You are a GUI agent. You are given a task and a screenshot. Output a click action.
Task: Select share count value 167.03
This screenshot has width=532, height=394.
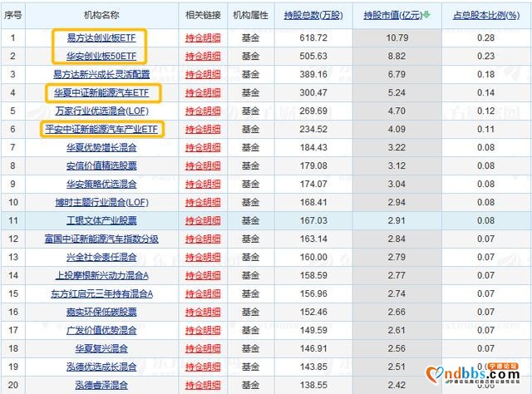tap(313, 221)
